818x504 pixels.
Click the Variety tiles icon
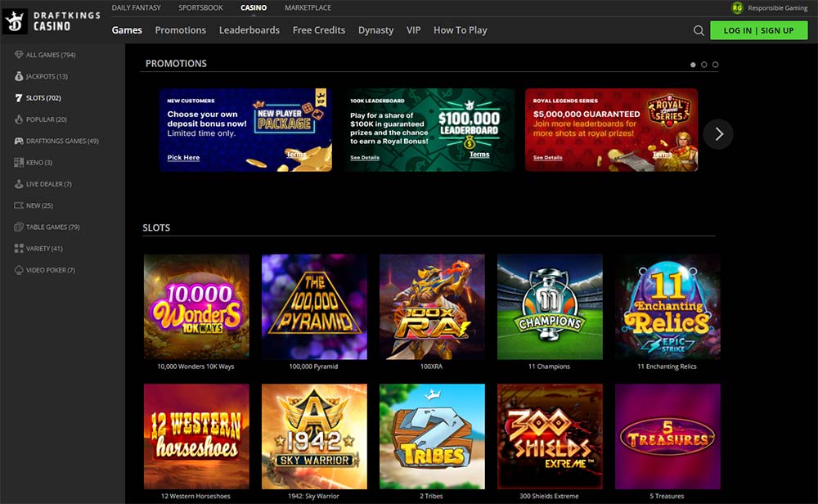click(19, 249)
